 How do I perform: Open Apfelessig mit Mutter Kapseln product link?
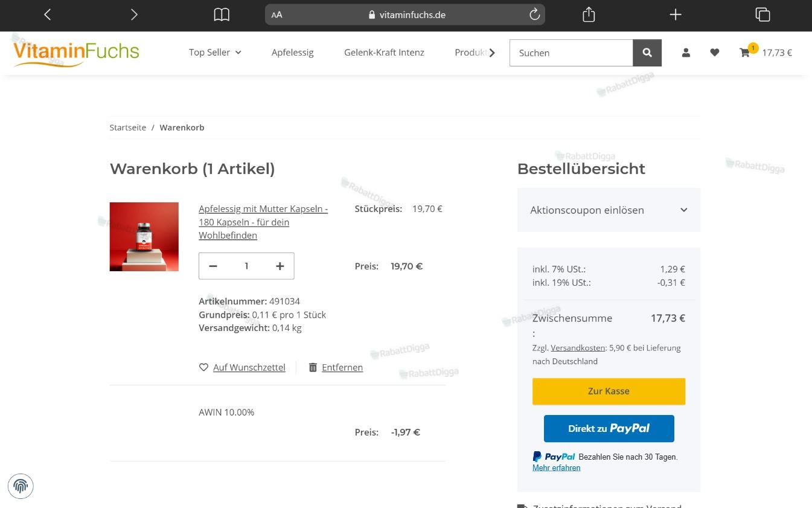coord(263,222)
